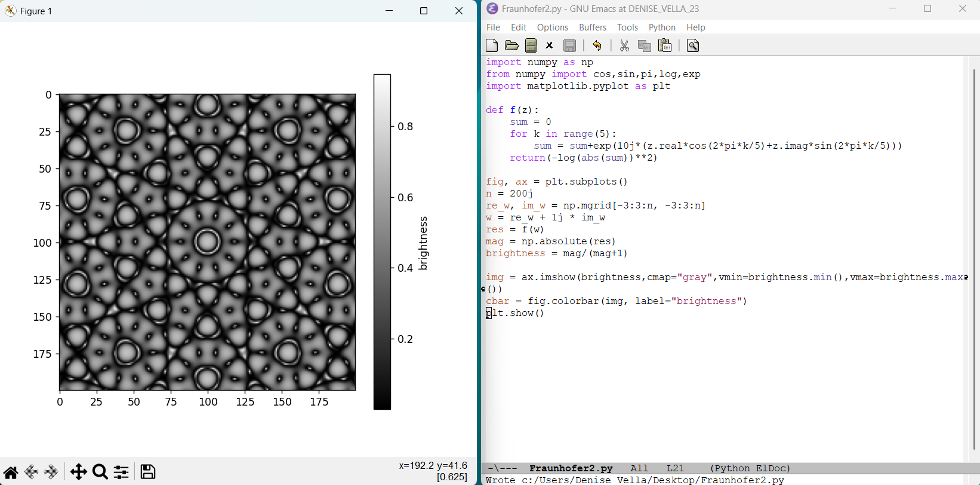The image size is (980, 485).
Task: Save the figure with the floppy icon
Action: [x=148, y=472]
